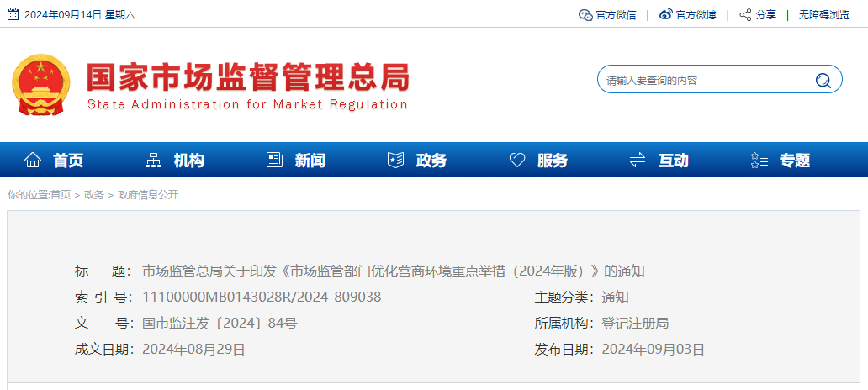Screen dimensions: 868x390
Task: Open the 服务 navigation item
Action: click(553, 161)
